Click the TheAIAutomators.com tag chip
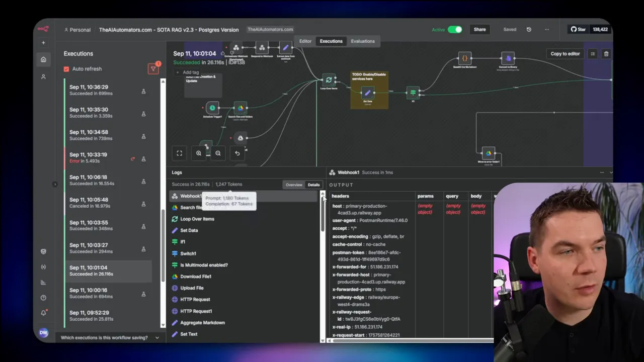The width and height of the screenshot is (644, 362). point(270,29)
